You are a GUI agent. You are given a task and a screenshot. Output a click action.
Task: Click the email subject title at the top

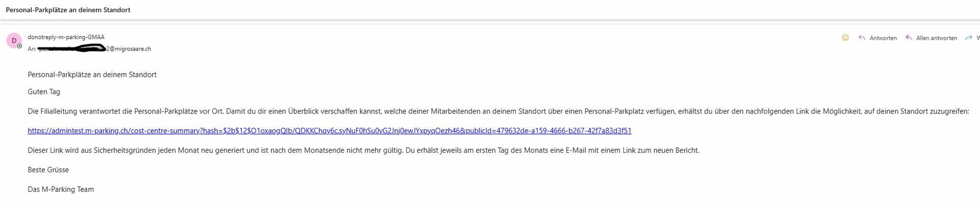[68, 10]
